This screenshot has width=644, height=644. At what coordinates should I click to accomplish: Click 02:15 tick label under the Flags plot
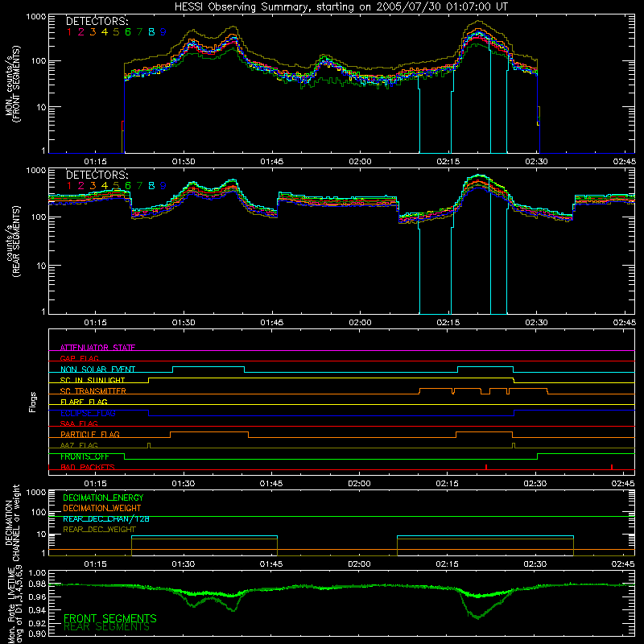click(447, 484)
